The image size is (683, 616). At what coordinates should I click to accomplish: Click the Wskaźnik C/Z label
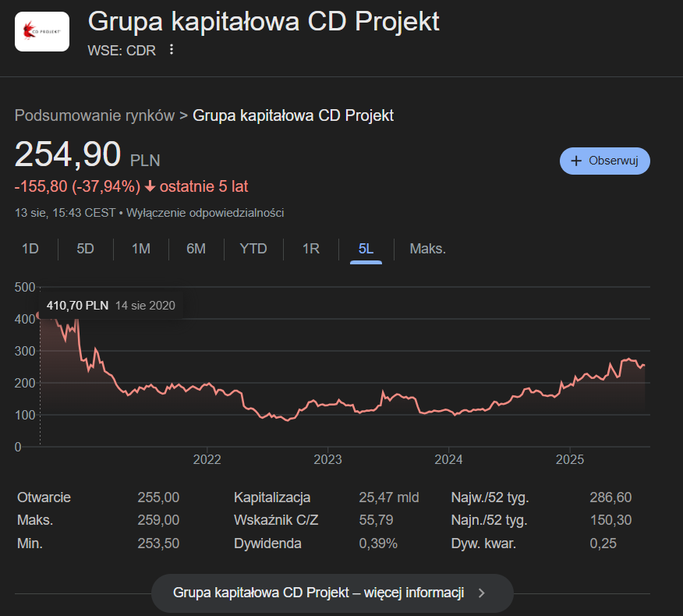(276, 520)
